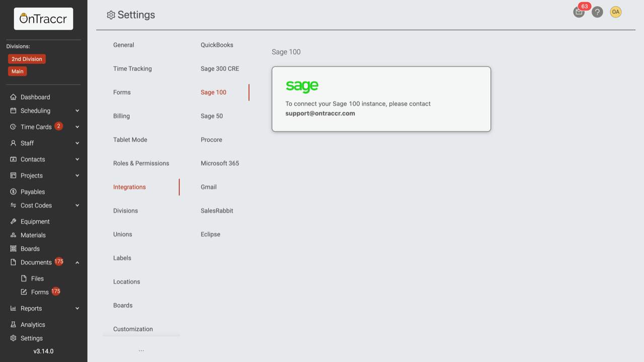Click the Scheduling calendar icon

pos(14,110)
